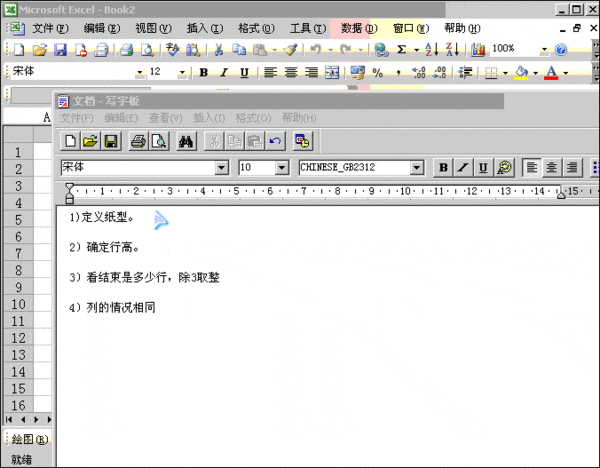Click Excel's Open folder icon
Screen dimensions: 600x468
pyautogui.click(x=39, y=49)
